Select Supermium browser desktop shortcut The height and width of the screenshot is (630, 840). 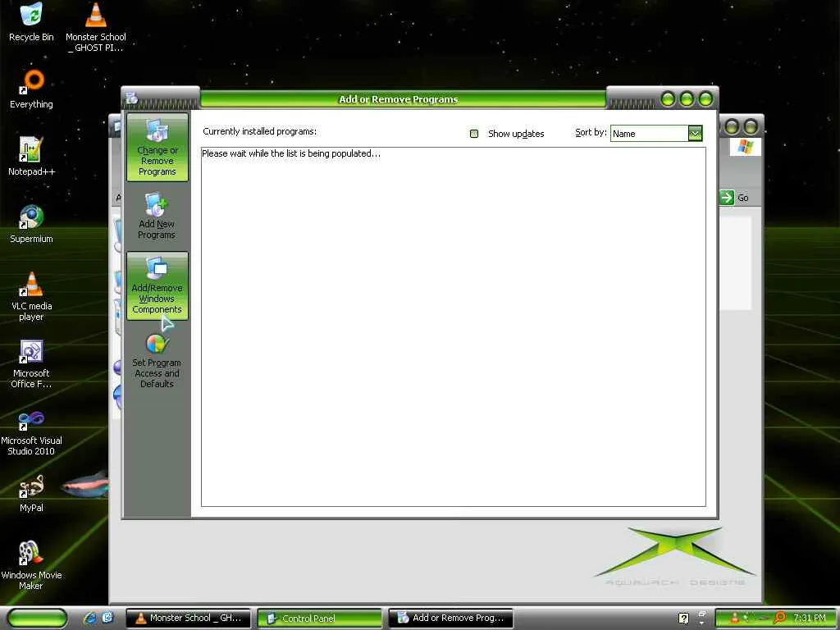(x=31, y=224)
